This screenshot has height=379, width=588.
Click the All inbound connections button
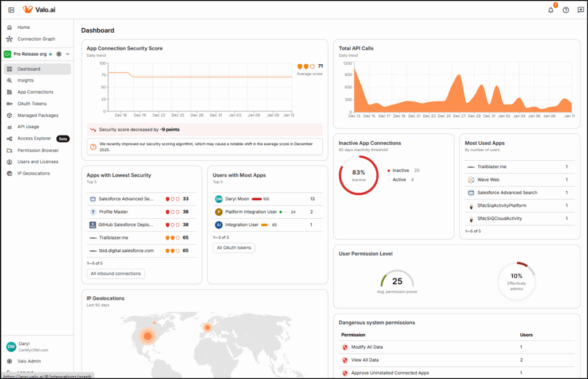115,274
